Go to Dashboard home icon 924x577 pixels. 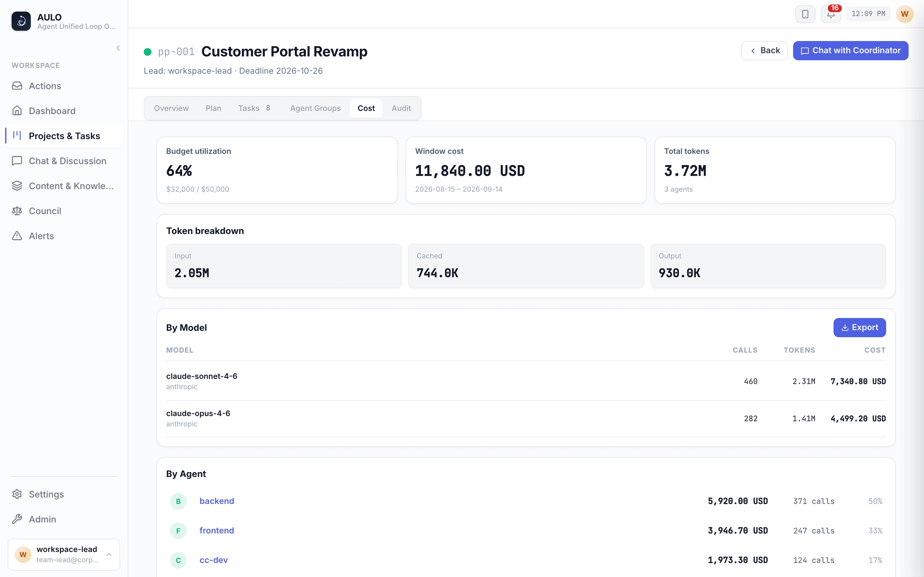(x=17, y=111)
